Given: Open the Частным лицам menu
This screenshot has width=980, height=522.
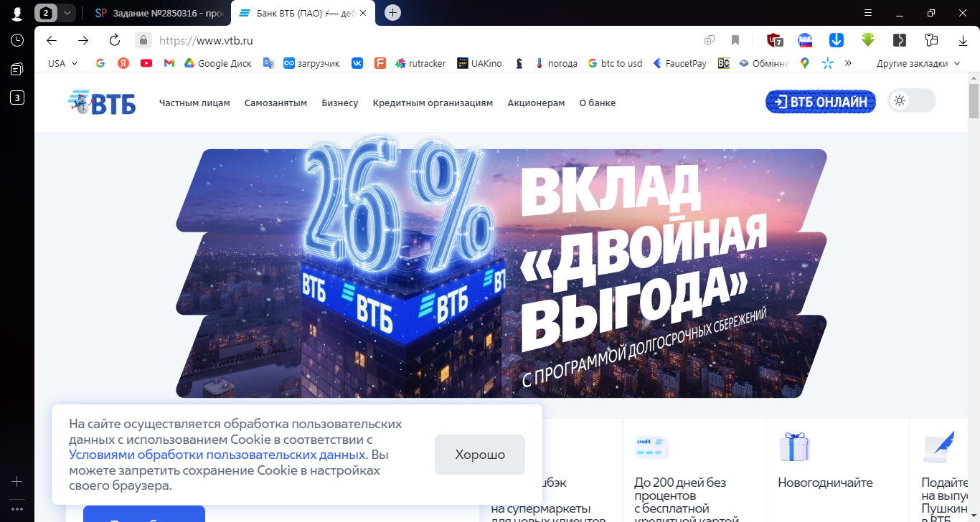Looking at the screenshot, I should click(x=194, y=103).
